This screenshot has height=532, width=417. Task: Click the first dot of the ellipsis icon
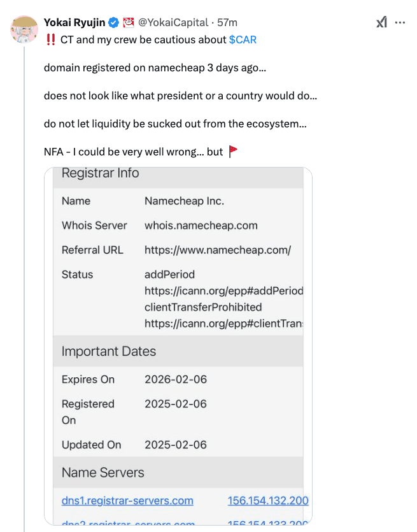pos(396,22)
